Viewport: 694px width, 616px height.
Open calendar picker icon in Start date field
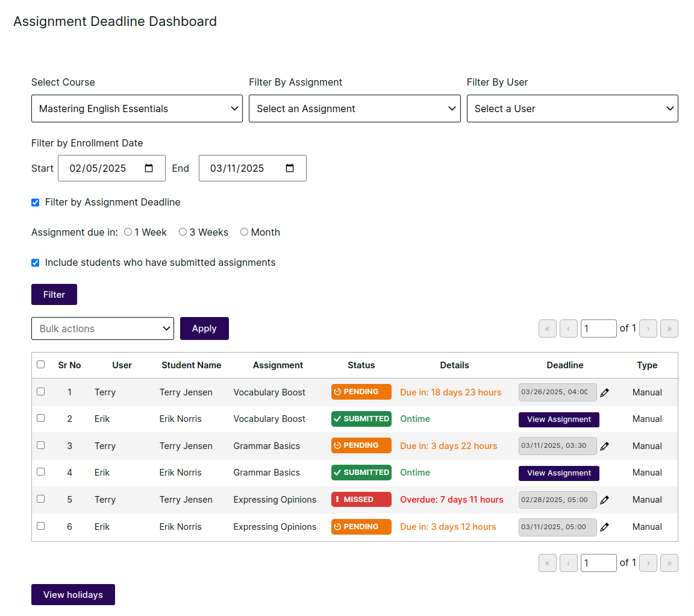coord(149,168)
